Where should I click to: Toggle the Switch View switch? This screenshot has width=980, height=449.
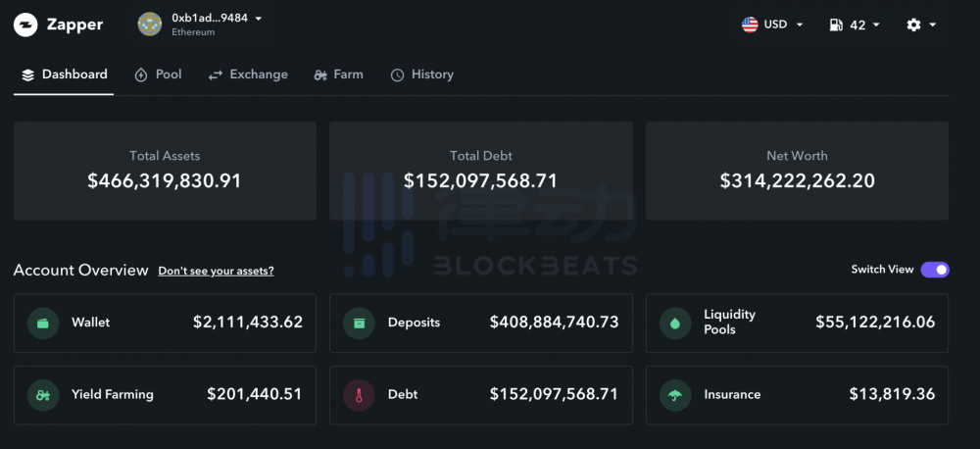(x=935, y=270)
